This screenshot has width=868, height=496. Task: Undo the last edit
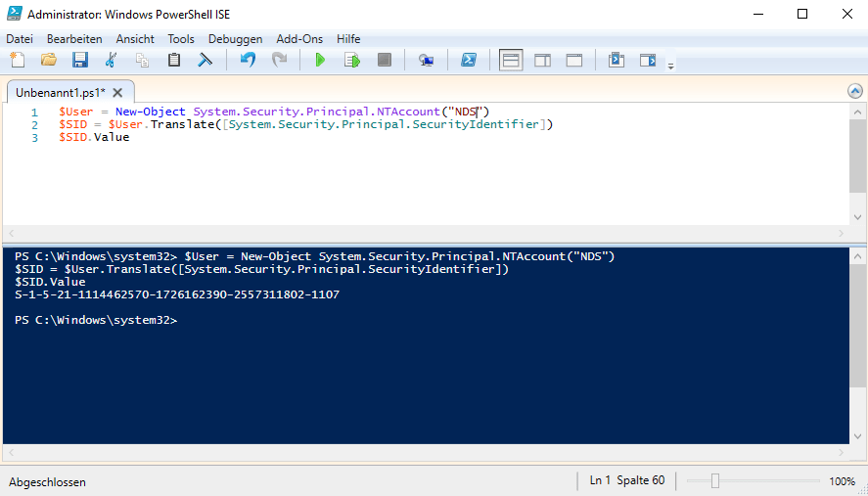[x=248, y=61]
